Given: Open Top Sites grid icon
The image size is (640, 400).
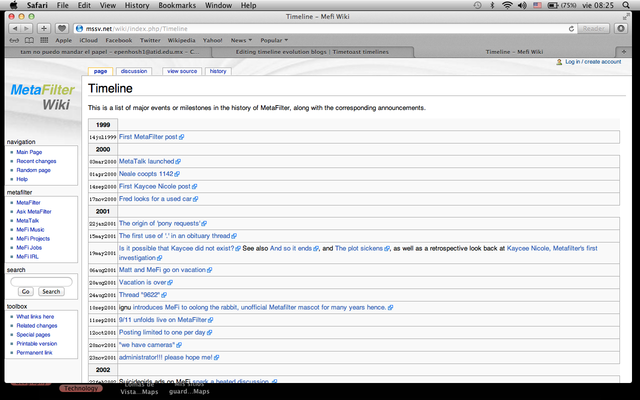Looking at the screenshot, I should 44,40.
